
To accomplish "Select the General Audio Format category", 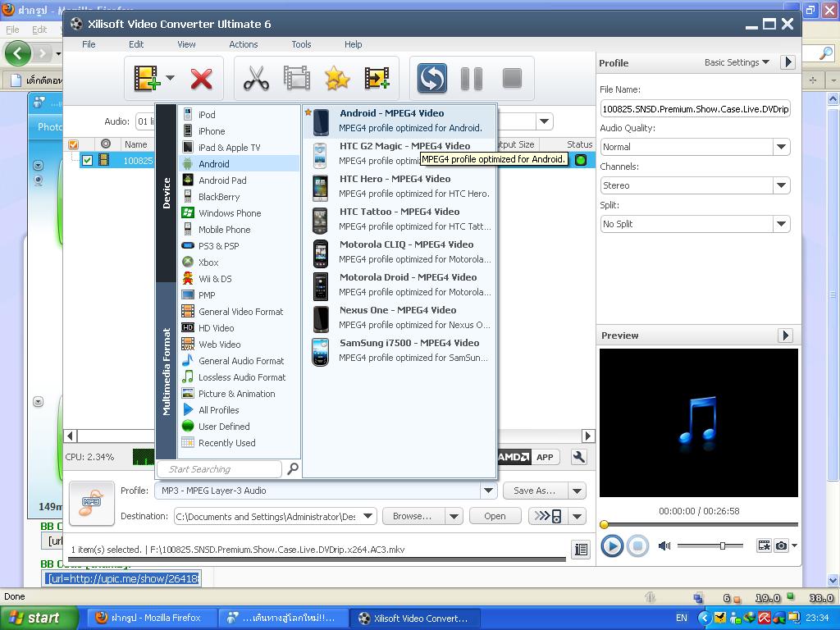I will [239, 361].
